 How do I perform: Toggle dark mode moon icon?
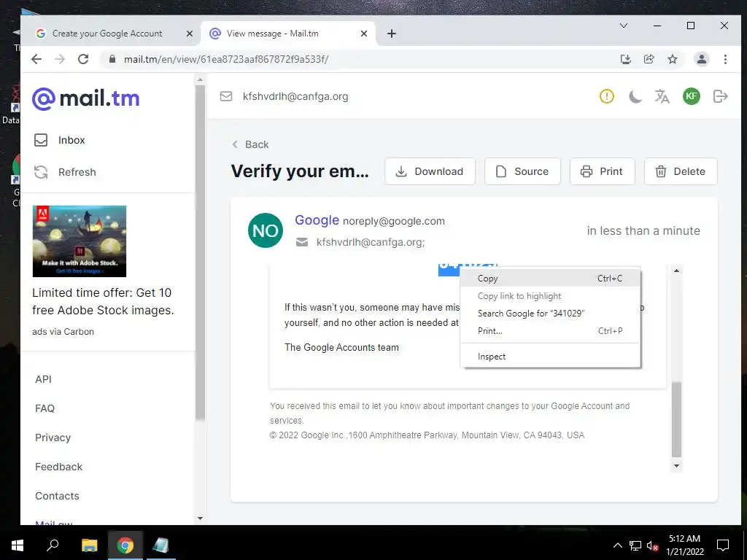pos(635,97)
